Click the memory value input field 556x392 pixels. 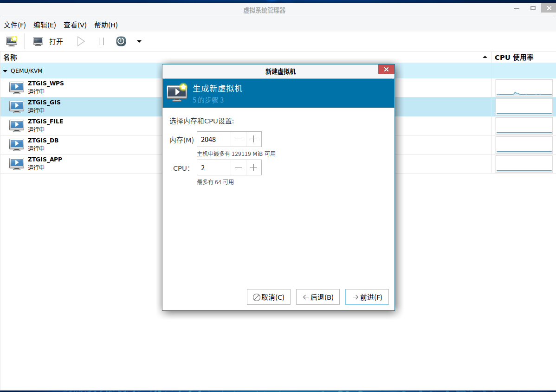tap(214, 139)
